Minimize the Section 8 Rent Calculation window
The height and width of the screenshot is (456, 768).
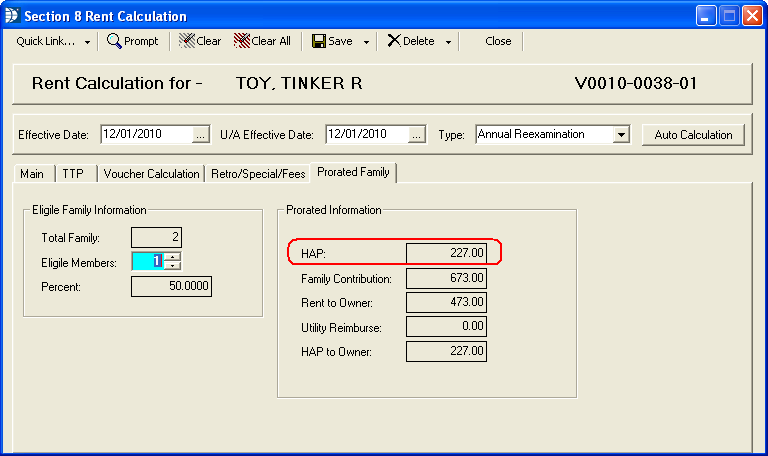(706, 16)
